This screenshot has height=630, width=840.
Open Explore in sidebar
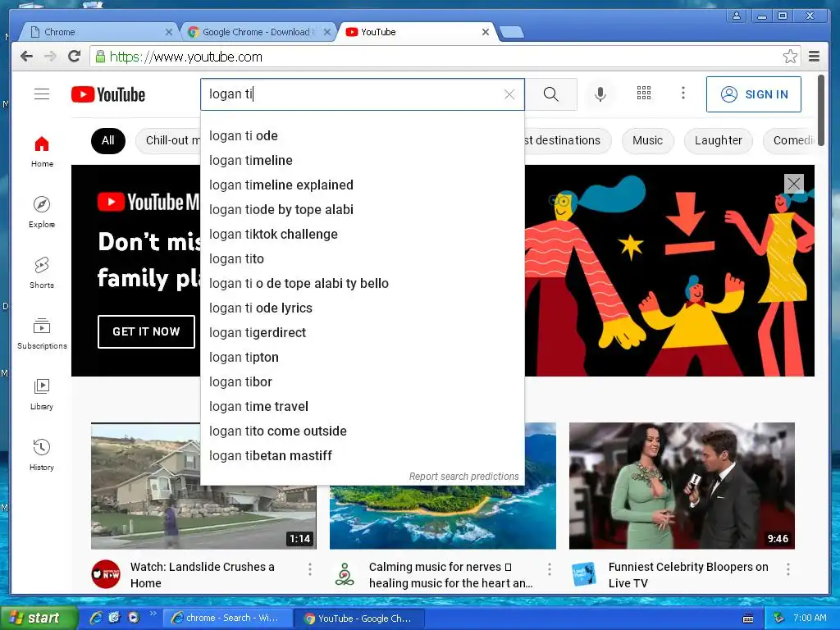42,212
